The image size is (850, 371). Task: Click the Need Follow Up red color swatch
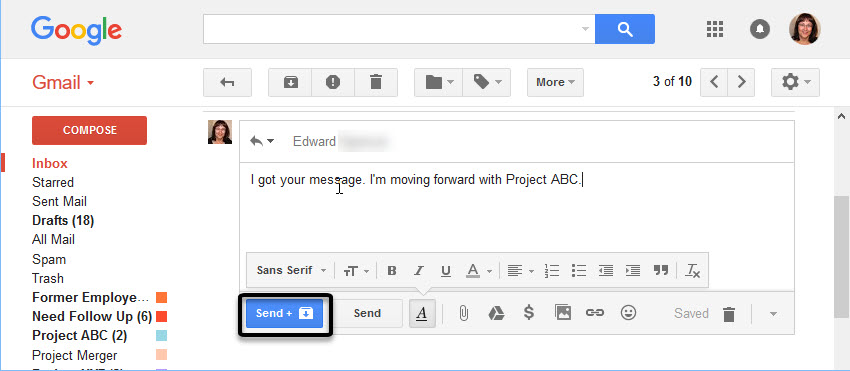click(162, 316)
